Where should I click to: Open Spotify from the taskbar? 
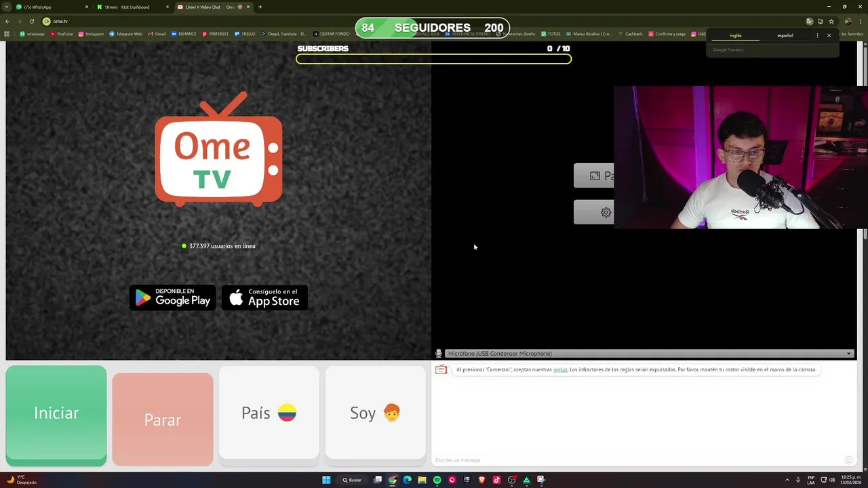(x=437, y=480)
